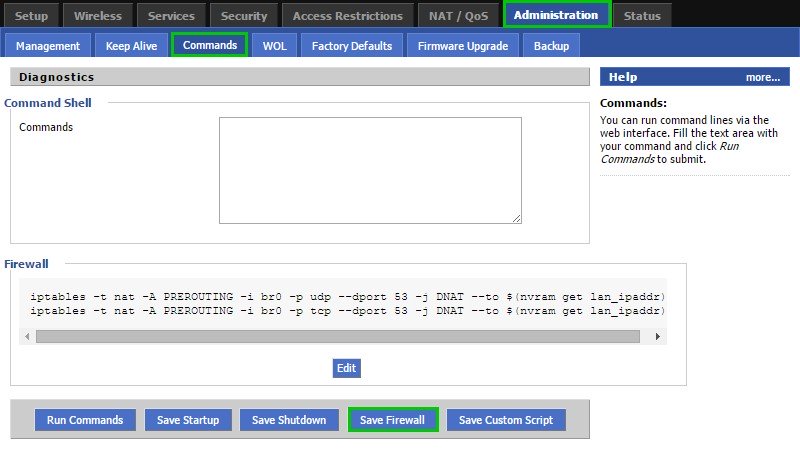The image size is (800, 449).
Task: Open the Services tab
Action: (x=171, y=15)
